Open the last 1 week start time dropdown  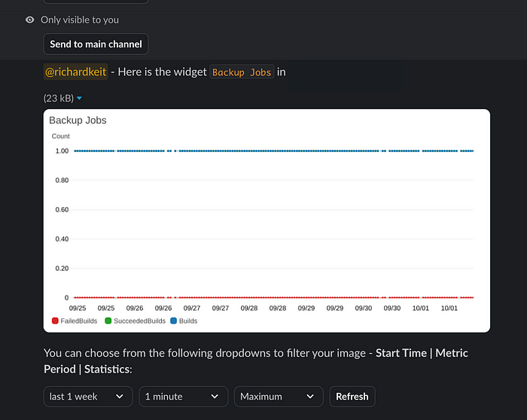pos(88,397)
